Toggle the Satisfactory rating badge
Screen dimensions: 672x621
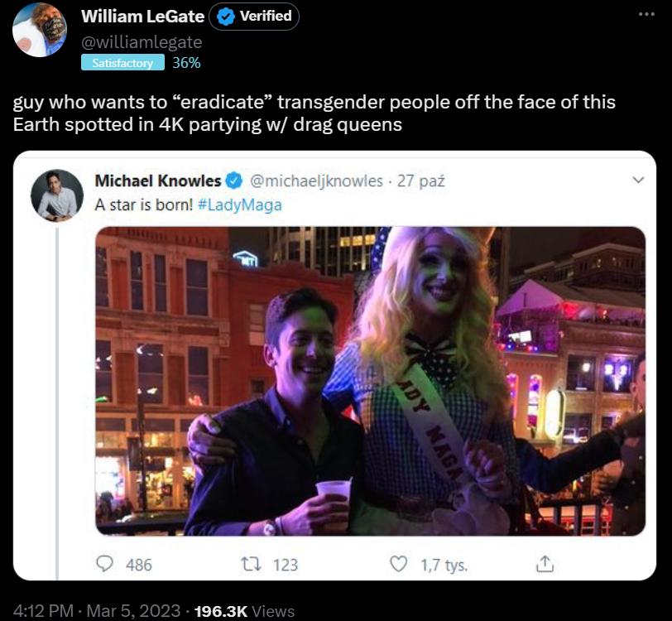(x=122, y=62)
